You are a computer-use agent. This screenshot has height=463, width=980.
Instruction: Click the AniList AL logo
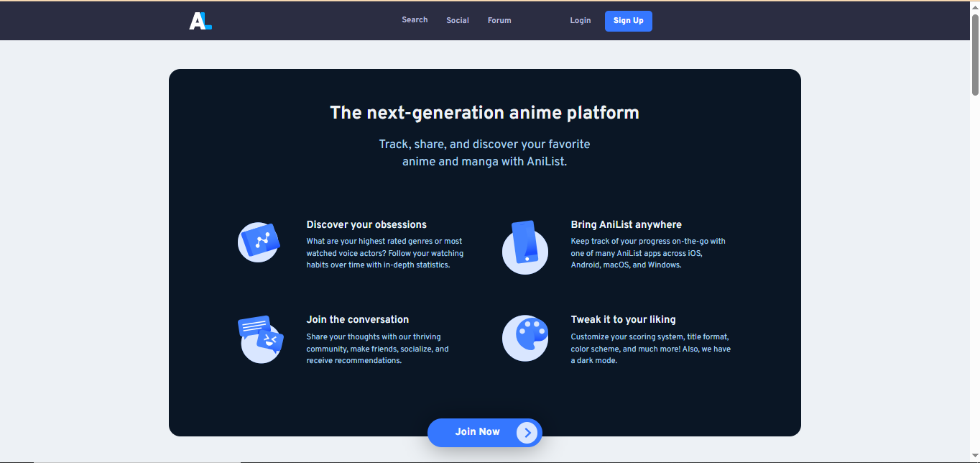pos(200,21)
